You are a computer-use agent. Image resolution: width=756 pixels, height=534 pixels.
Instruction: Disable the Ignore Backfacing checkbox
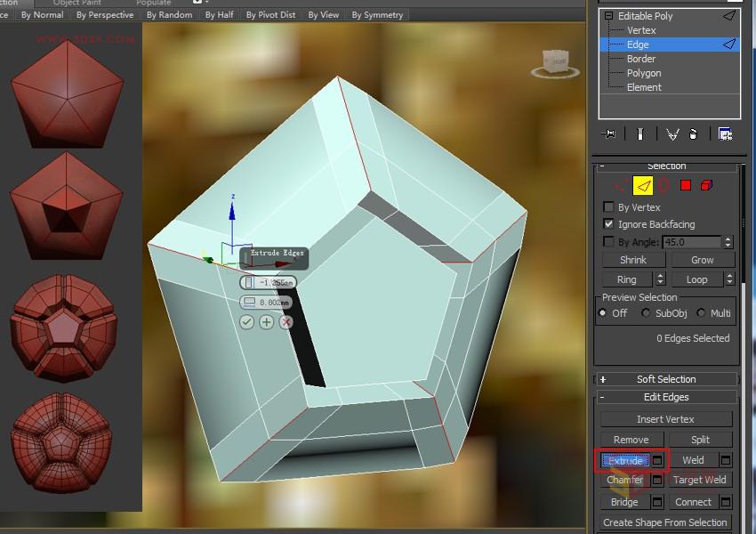610,224
